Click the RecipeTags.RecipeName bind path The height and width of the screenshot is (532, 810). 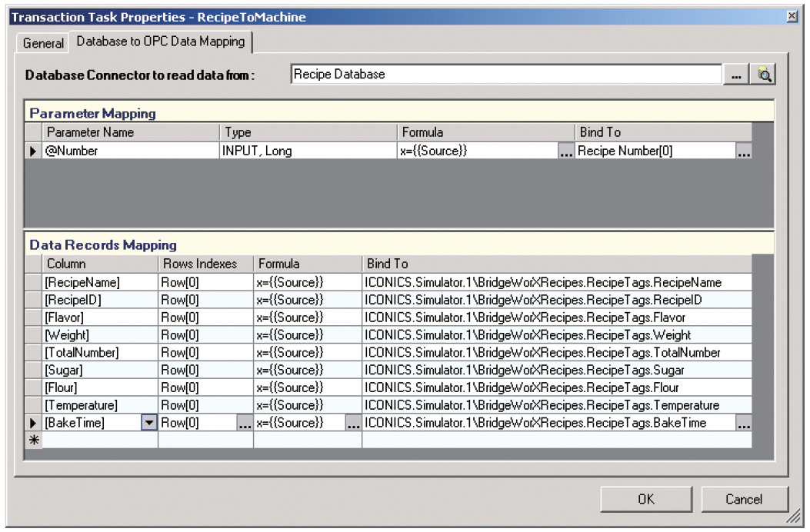pos(557,282)
